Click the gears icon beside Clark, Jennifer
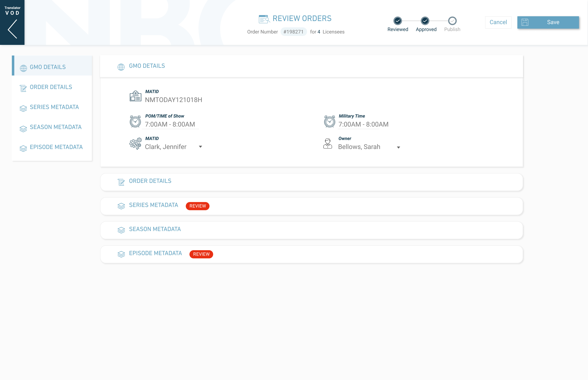588x380 pixels. [x=135, y=143]
